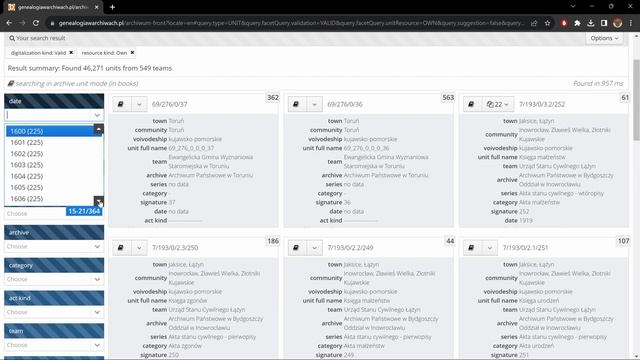640x360 pixels.
Task: Click date list scroll up arrow button
Action: pyautogui.click(x=98, y=129)
